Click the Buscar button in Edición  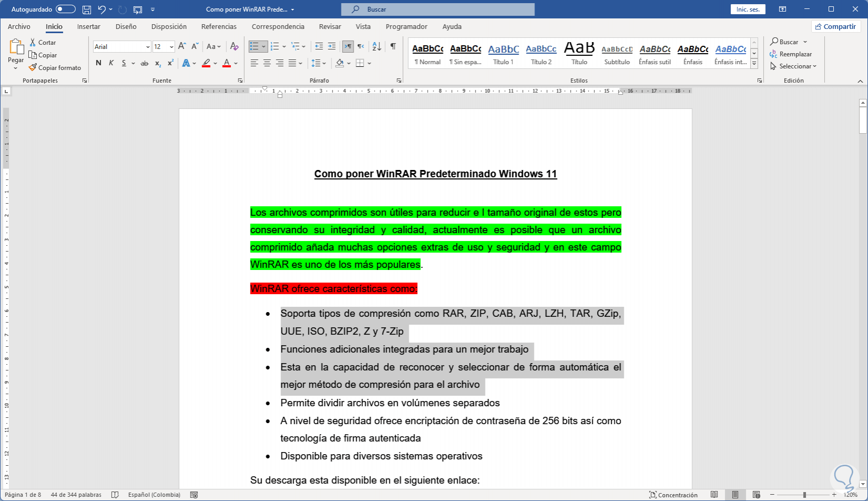(788, 42)
